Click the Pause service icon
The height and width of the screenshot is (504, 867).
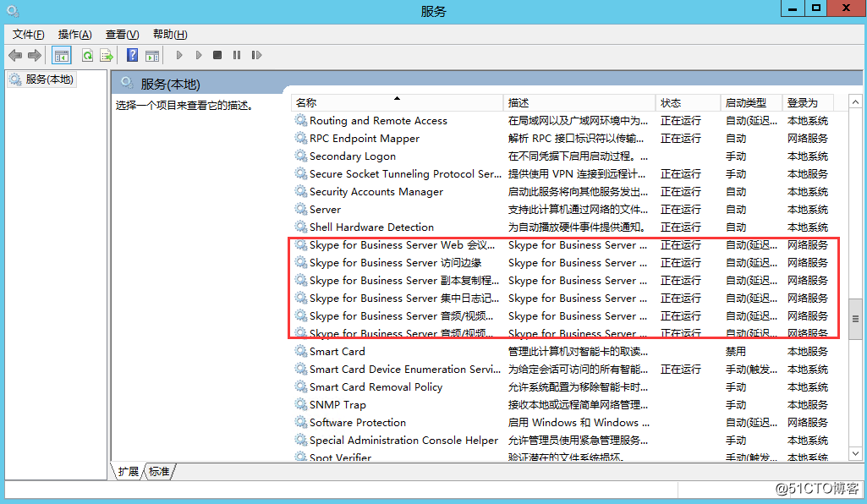click(x=237, y=55)
